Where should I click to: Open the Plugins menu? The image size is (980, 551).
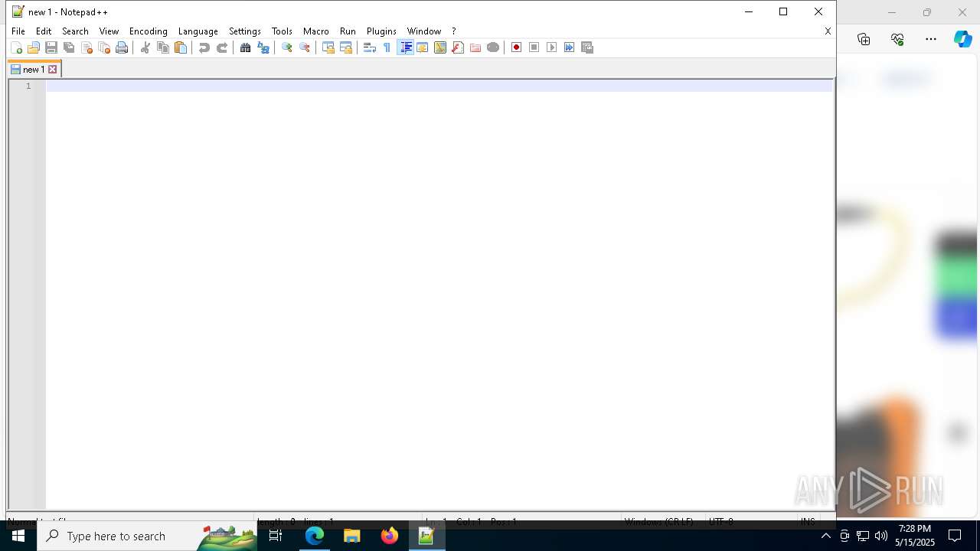pyautogui.click(x=381, y=31)
